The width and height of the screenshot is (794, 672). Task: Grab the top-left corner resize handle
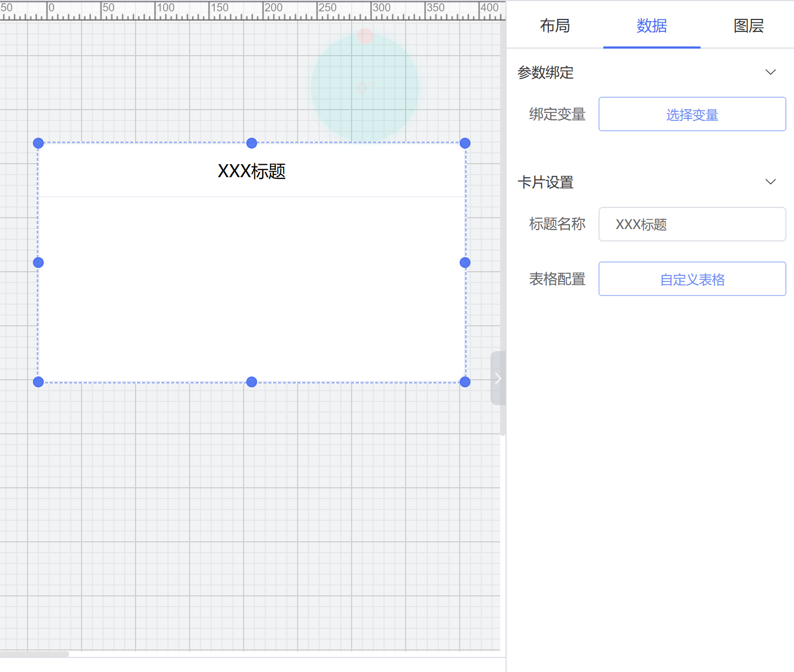[x=38, y=143]
